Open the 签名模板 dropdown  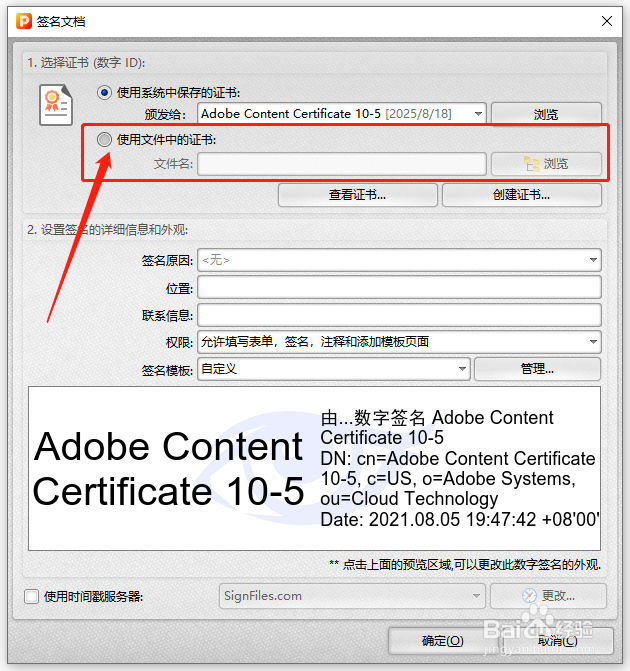point(333,369)
